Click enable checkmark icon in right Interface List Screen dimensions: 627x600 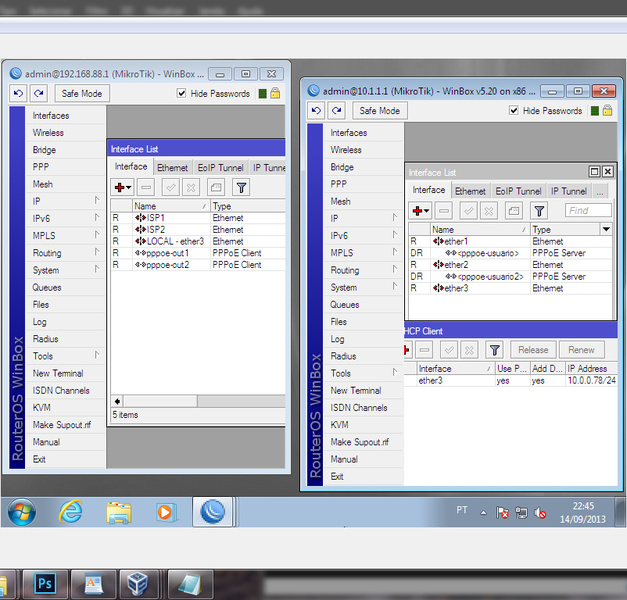[x=469, y=210]
